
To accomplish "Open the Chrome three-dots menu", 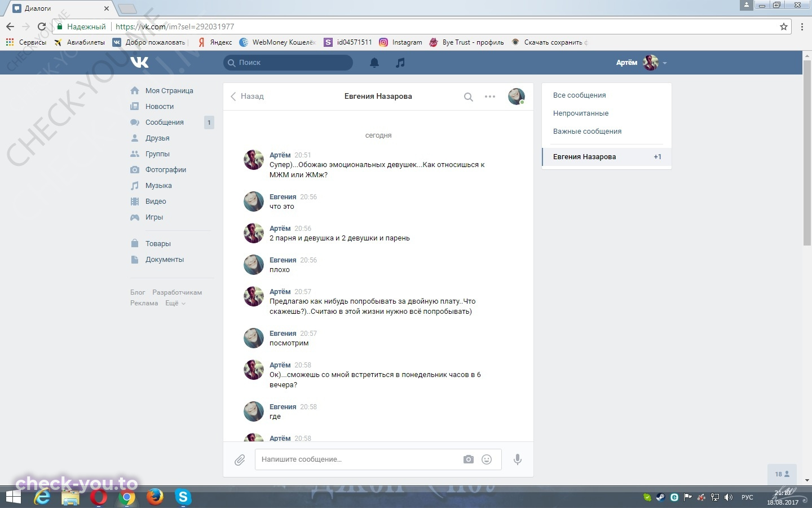I will 802,27.
